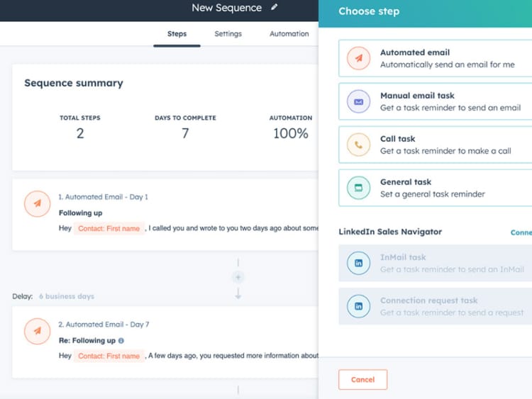Screen dimensions: 532x399
Task: Click 'Get a task reminder to make a call' text
Action: tap(445, 151)
